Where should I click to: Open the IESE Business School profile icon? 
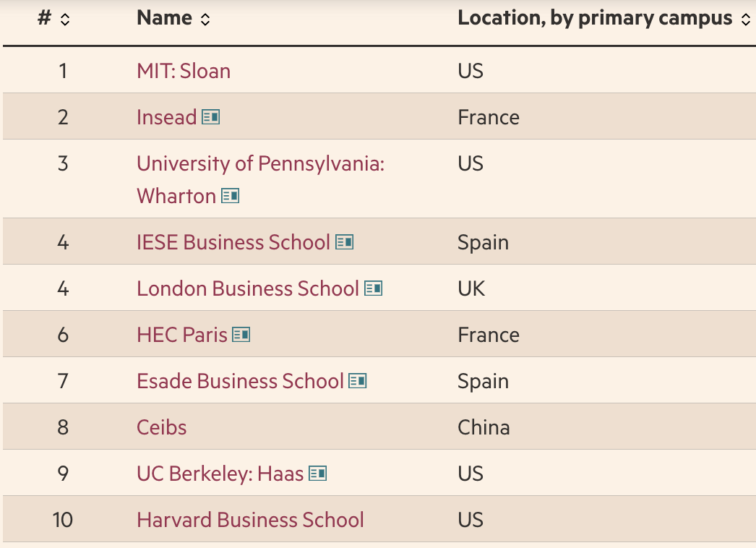(344, 242)
